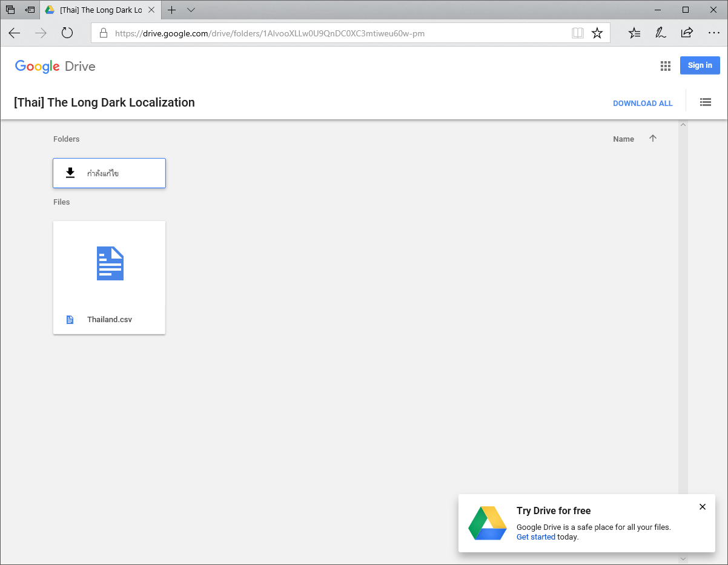Screen dimensions: 728x565
Task: Click the padlock site security icon
Action: pos(103,33)
